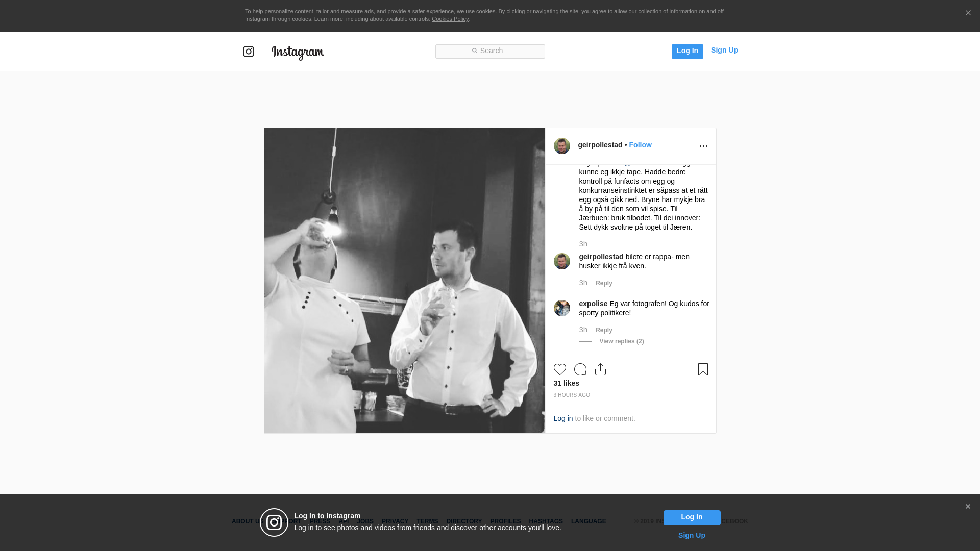The height and width of the screenshot is (551, 980).
Task: Focus the Search input field
Action: (490, 52)
